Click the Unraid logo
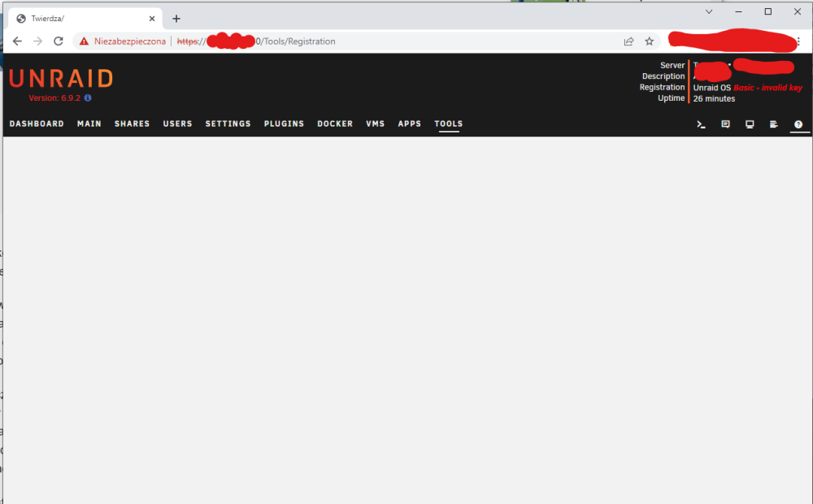The image size is (813, 504). (x=61, y=78)
